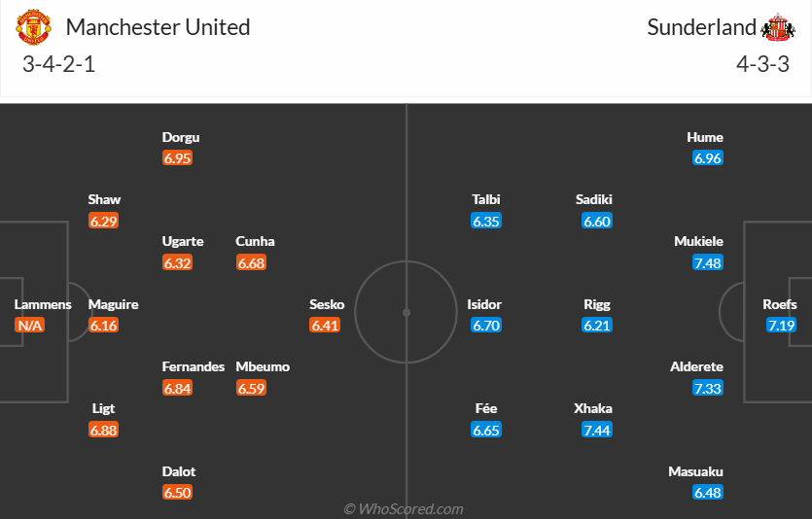Click the 3-4-2-1 formation label

(x=58, y=66)
